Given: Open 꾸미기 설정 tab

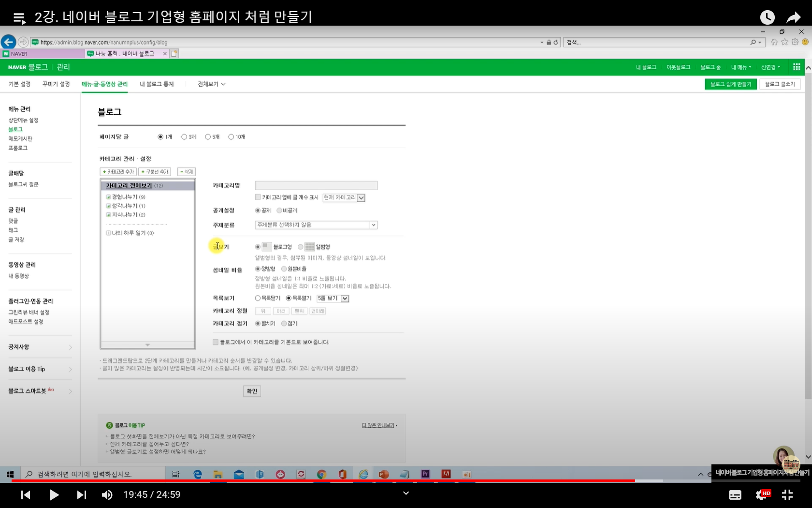Looking at the screenshot, I should tap(56, 84).
